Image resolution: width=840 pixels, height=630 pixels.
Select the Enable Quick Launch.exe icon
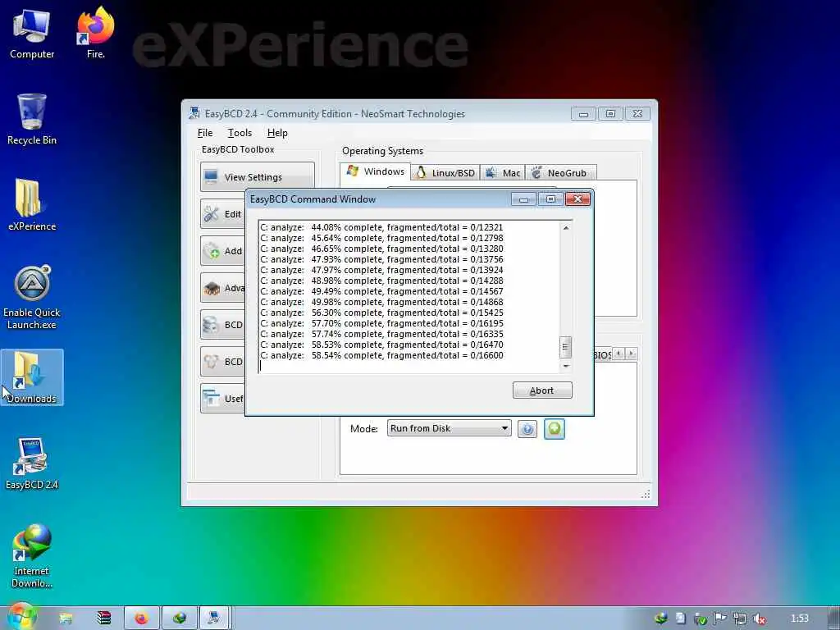coord(32,297)
